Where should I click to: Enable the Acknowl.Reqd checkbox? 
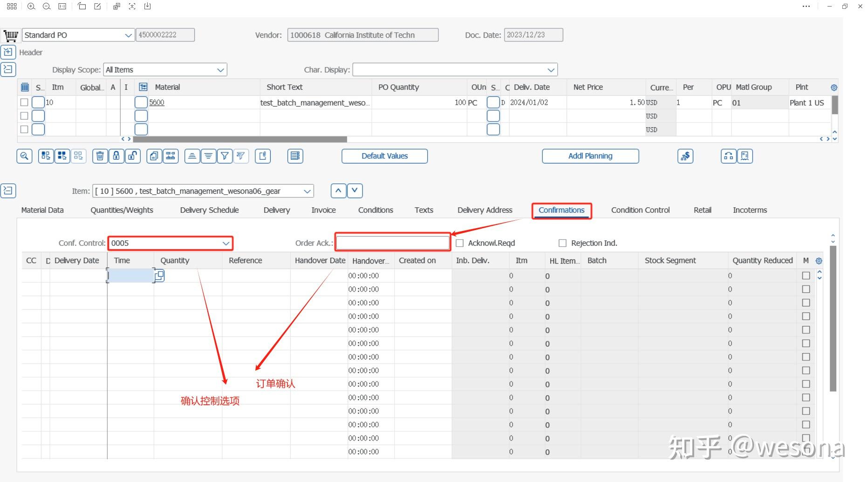460,243
